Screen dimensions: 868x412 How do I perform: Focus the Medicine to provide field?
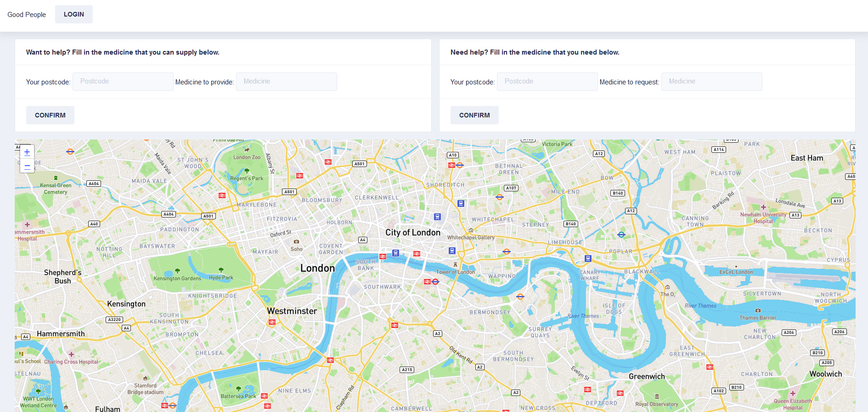tap(287, 82)
